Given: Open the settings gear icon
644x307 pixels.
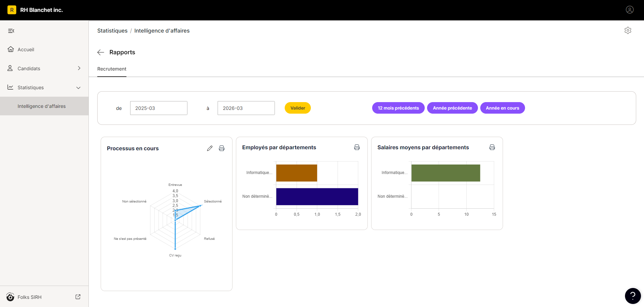Looking at the screenshot, I should (x=628, y=31).
